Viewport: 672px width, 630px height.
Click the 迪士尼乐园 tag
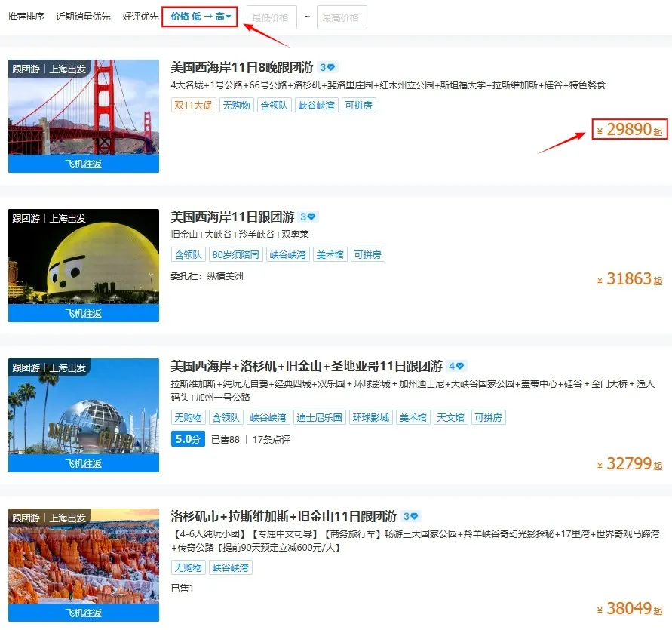[319, 417]
